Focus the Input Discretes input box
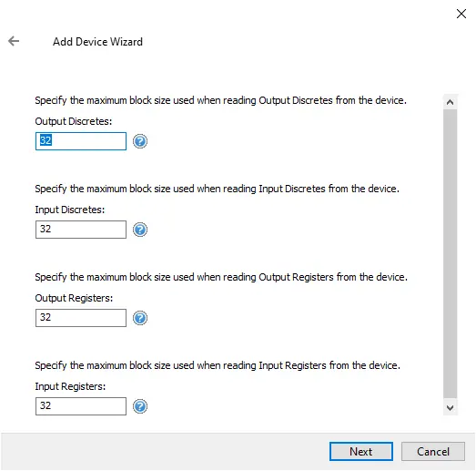 (x=81, y=230)
